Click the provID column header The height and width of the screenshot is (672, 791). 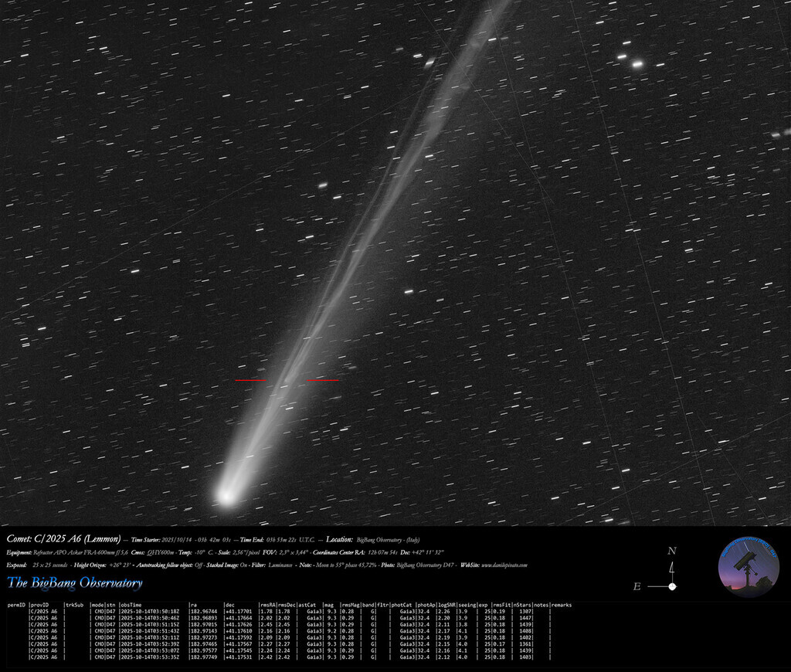tap(39, 605)
